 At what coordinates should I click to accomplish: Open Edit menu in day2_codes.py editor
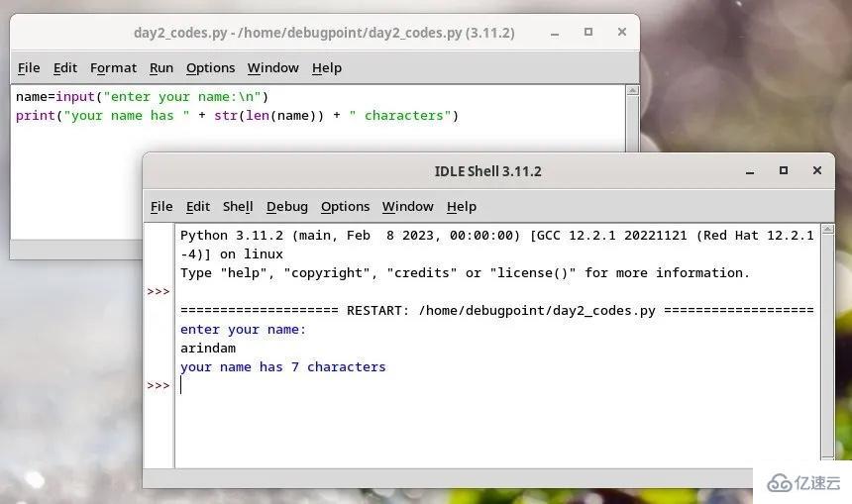coord(65,68)
